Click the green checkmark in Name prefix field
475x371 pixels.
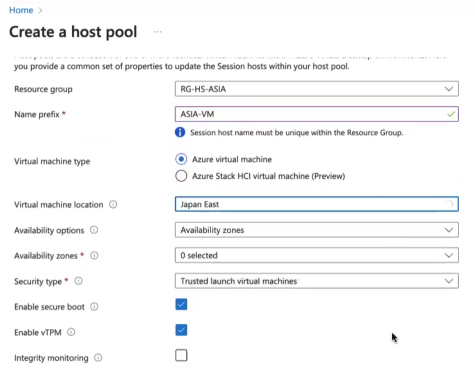click(451, 114)
